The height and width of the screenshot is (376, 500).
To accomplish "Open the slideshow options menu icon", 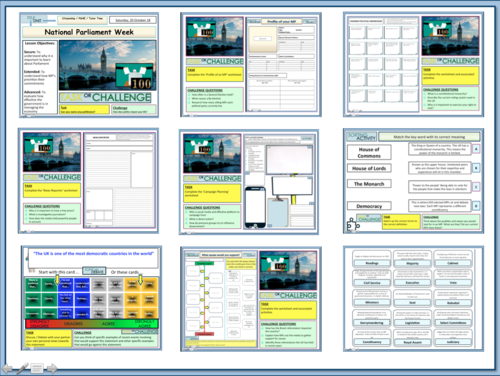I will pos(37,368).
